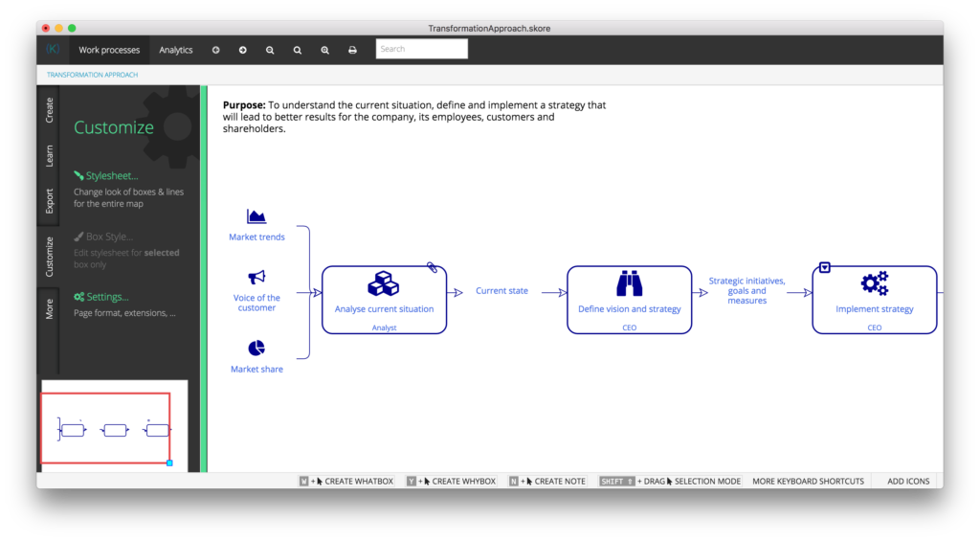Click the Market trends area chart icon
The width and height of the screenshot is (980, 541).
[256, 216]
